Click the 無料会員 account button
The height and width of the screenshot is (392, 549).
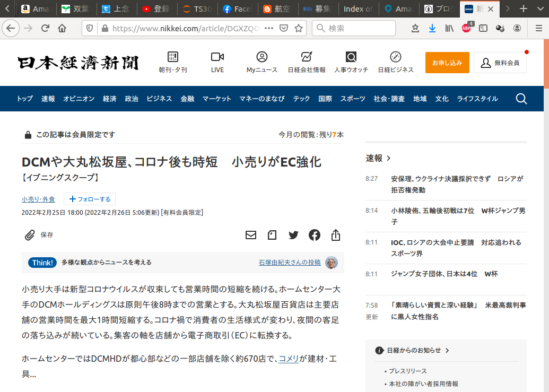pyautogui.click(x=500, y=63)
